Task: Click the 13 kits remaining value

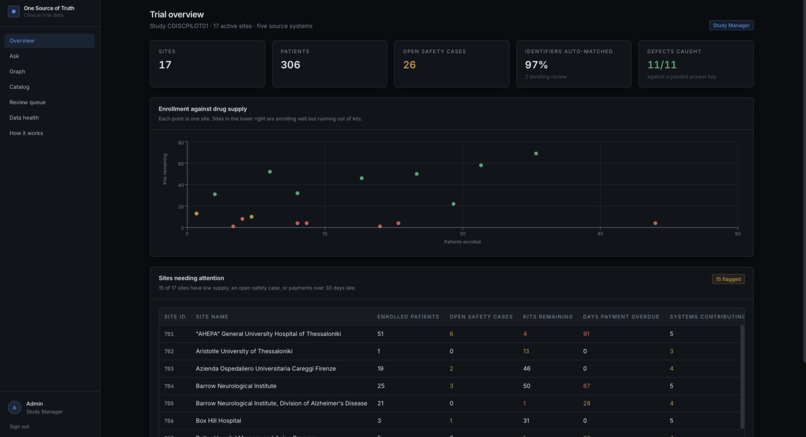Action: point(526,352)
